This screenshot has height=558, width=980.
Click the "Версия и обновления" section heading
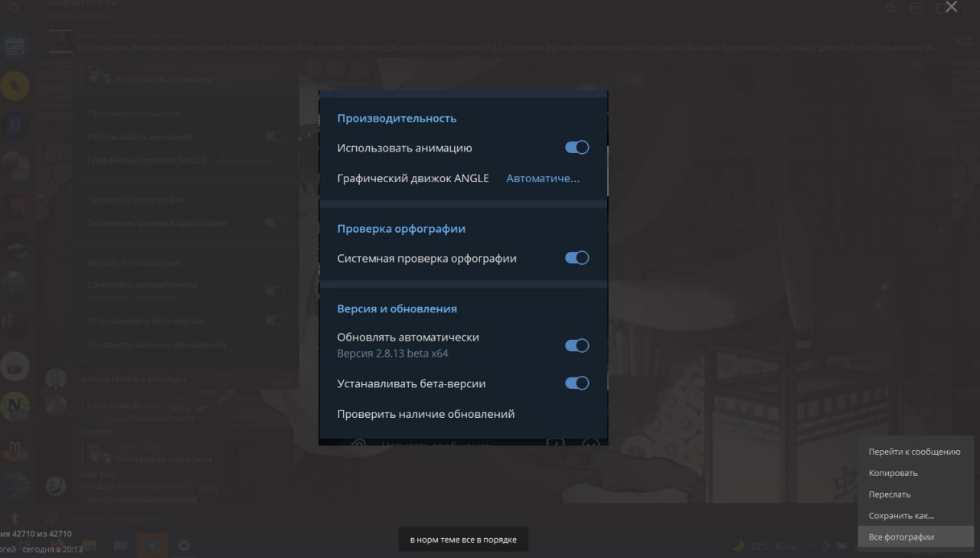[x=397, y=309]
